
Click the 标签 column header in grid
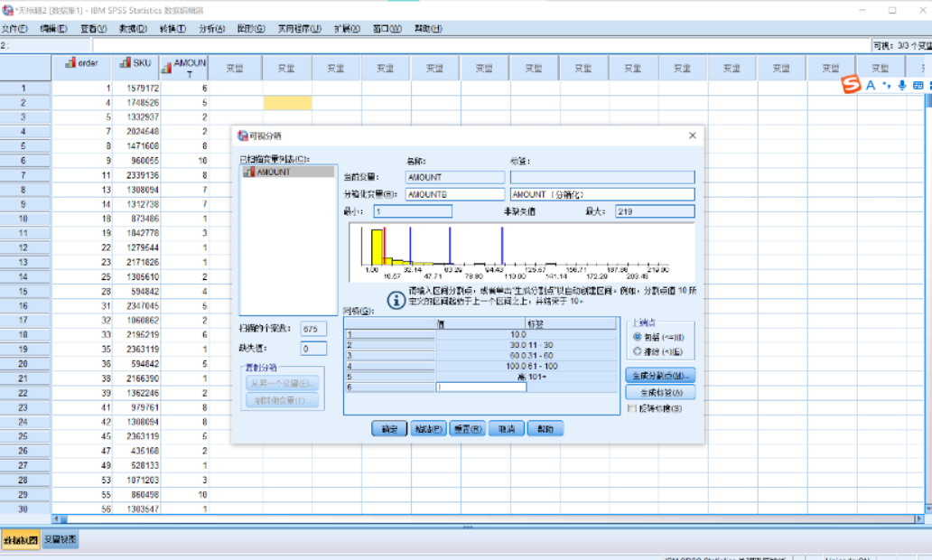pos(571,324)
